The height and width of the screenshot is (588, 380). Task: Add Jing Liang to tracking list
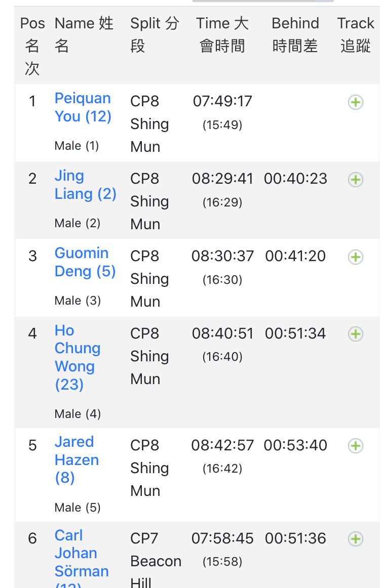(355, 180)
